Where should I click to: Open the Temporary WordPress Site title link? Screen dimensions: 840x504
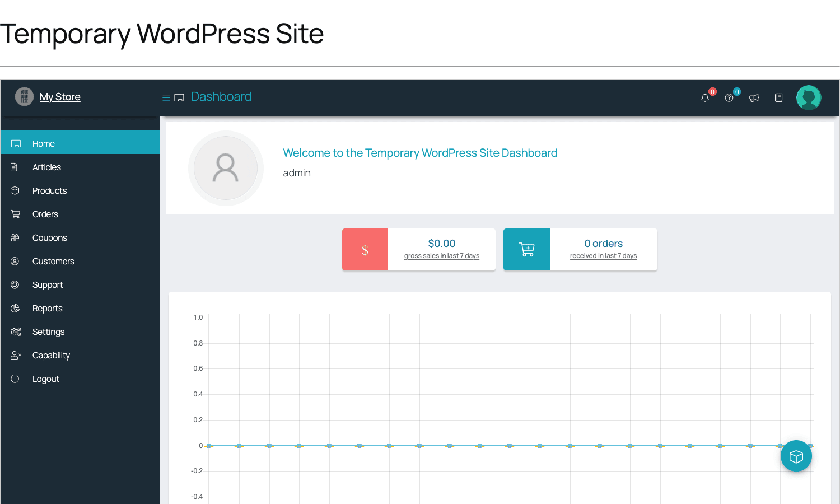pyautogui.click(x=162, y=34)
